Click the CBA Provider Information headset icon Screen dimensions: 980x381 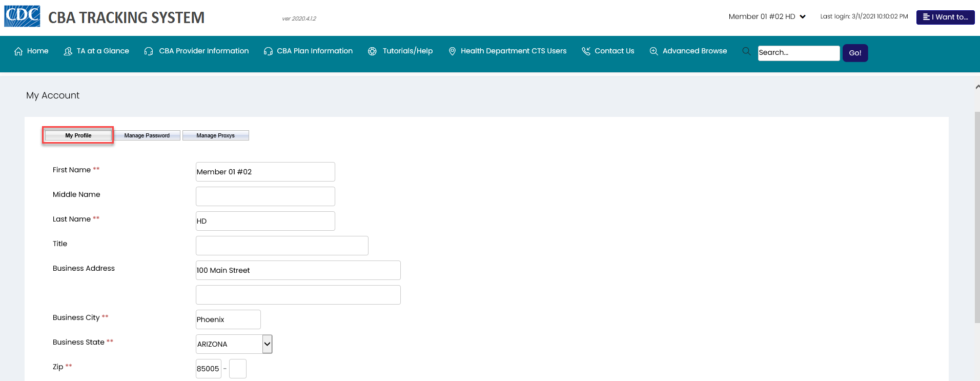(149, 51)
